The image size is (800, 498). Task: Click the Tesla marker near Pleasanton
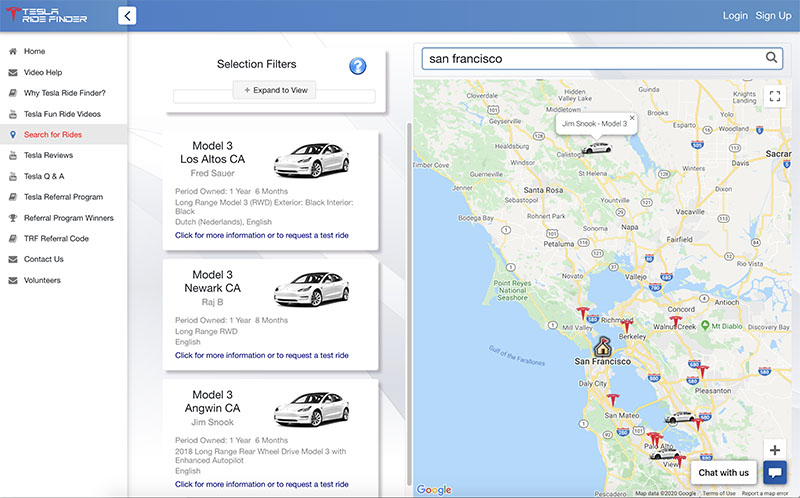coord(703,371)
